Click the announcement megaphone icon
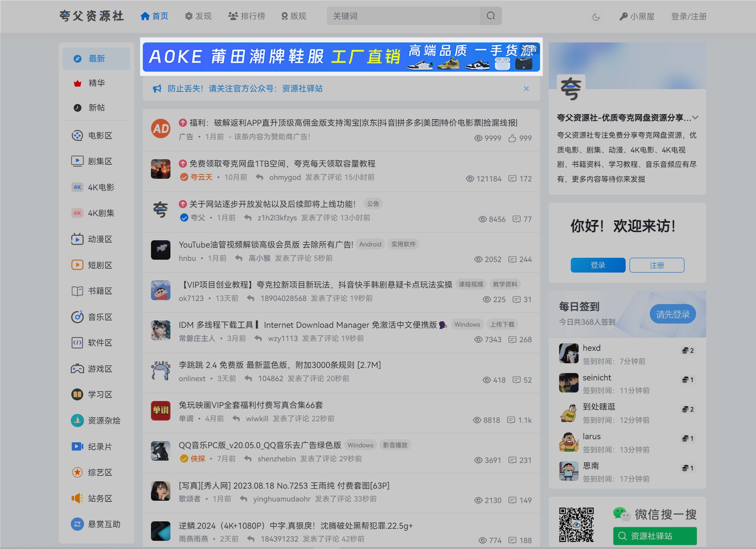This screenshot has width=756, height=549. click(157, 89)
